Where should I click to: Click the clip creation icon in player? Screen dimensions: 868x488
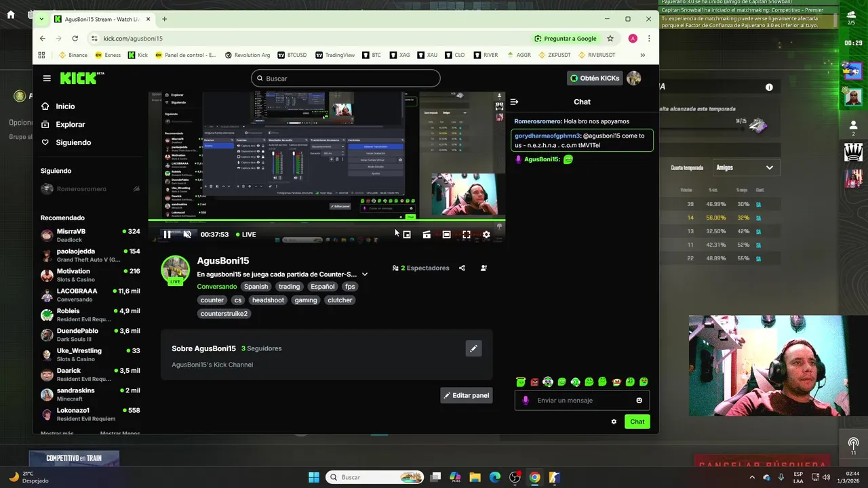click(427, 235)
